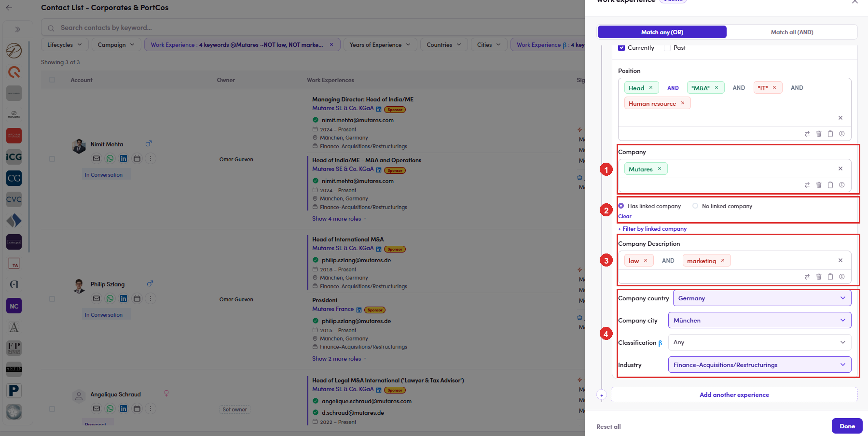
Task: Click the search contacts input field
Action: 313,28
